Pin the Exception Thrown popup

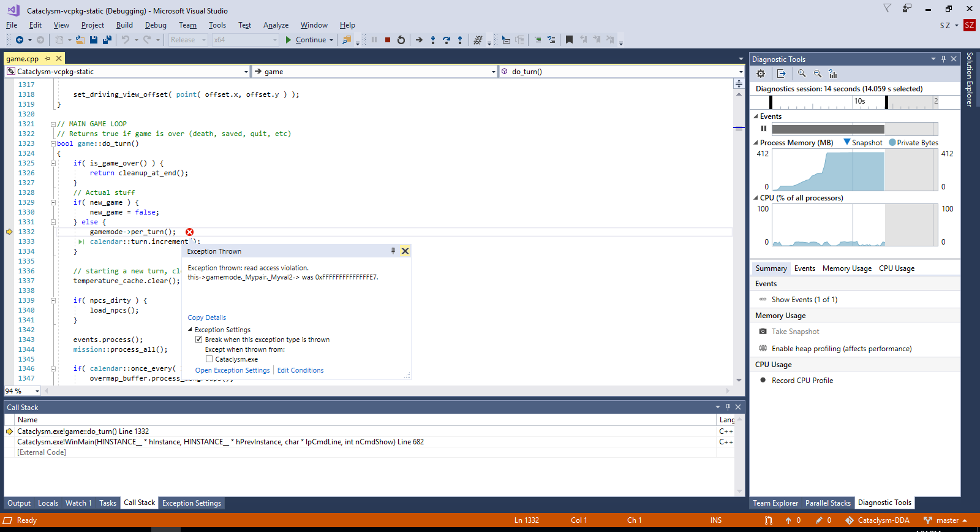pyautogui.click(x=393, y=251)
